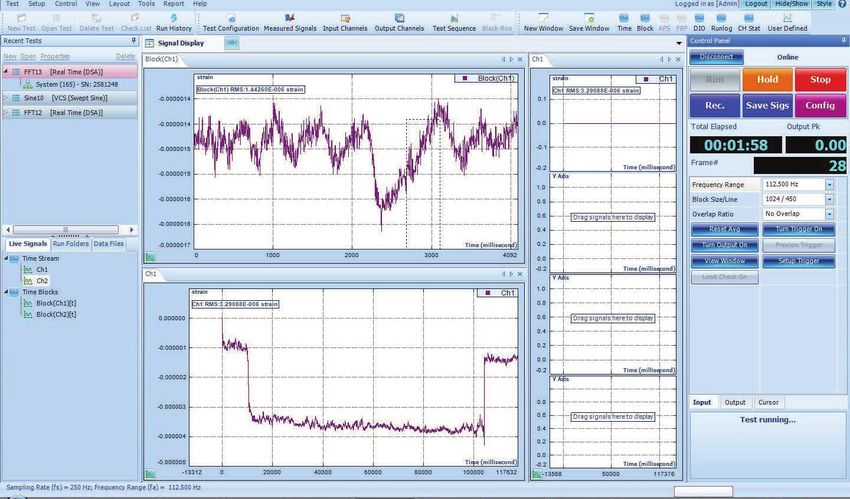Click the orange Hold button
The width and height of the screenshot is (850, 499).
(x=767, y=80)
